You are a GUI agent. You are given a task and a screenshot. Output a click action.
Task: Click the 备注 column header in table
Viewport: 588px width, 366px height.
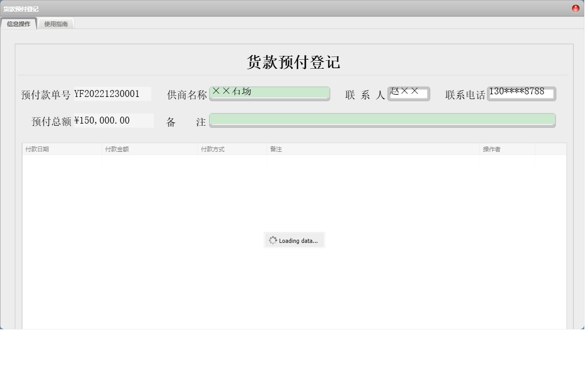point(274,149)
